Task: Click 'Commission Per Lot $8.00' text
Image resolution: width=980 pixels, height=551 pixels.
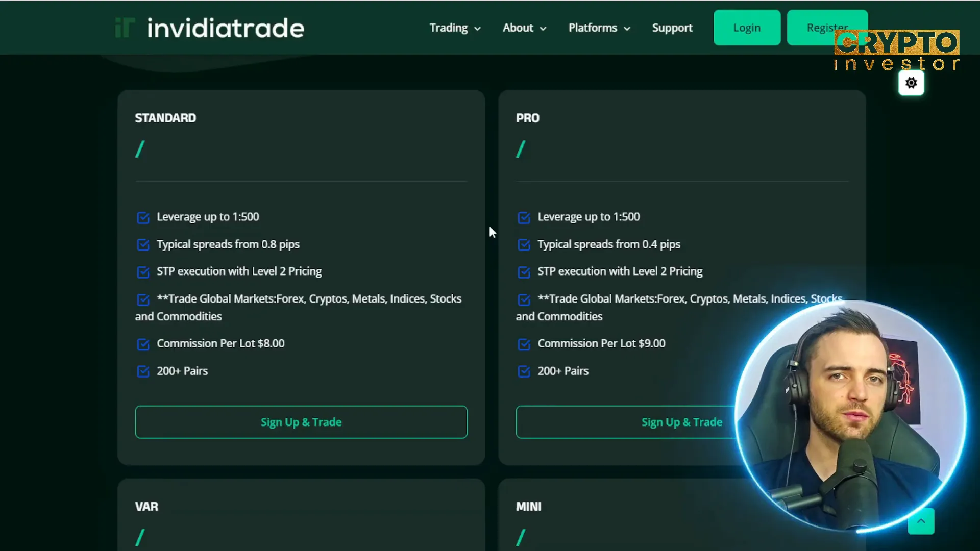Action: click(220, 343)
